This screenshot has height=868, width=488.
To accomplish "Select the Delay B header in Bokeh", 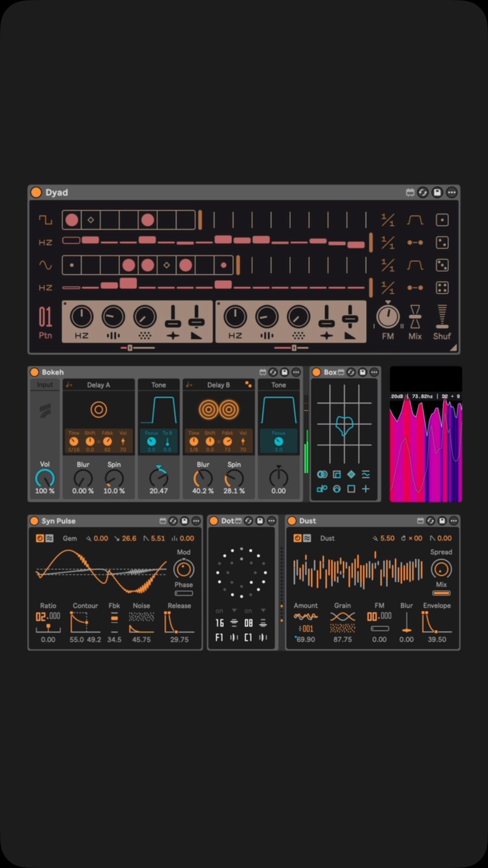I will (x=219, y=385).
